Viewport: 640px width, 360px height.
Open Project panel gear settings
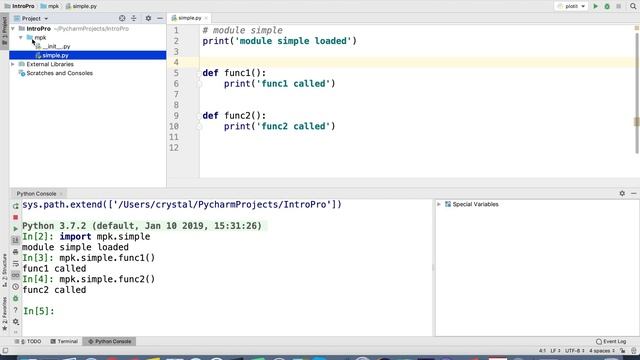pyautogui.click(x=148, y=18)
